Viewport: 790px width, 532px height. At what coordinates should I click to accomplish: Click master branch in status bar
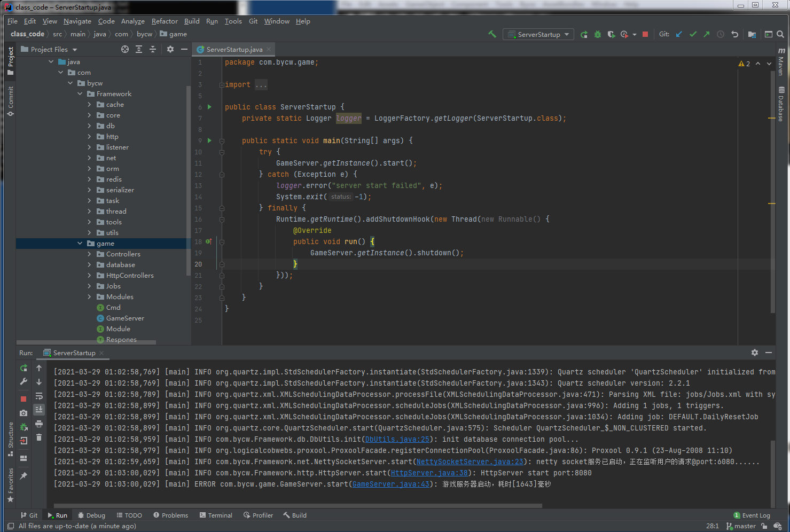coord(741,526)
